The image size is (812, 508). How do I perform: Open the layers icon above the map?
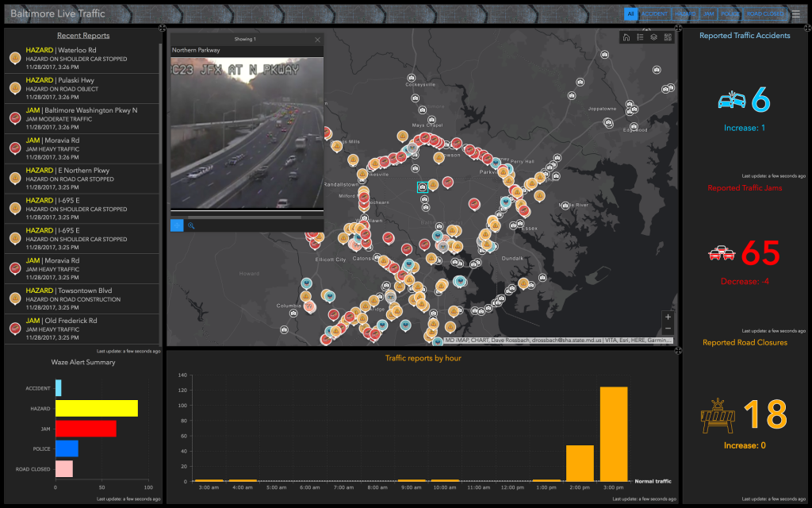654,37
